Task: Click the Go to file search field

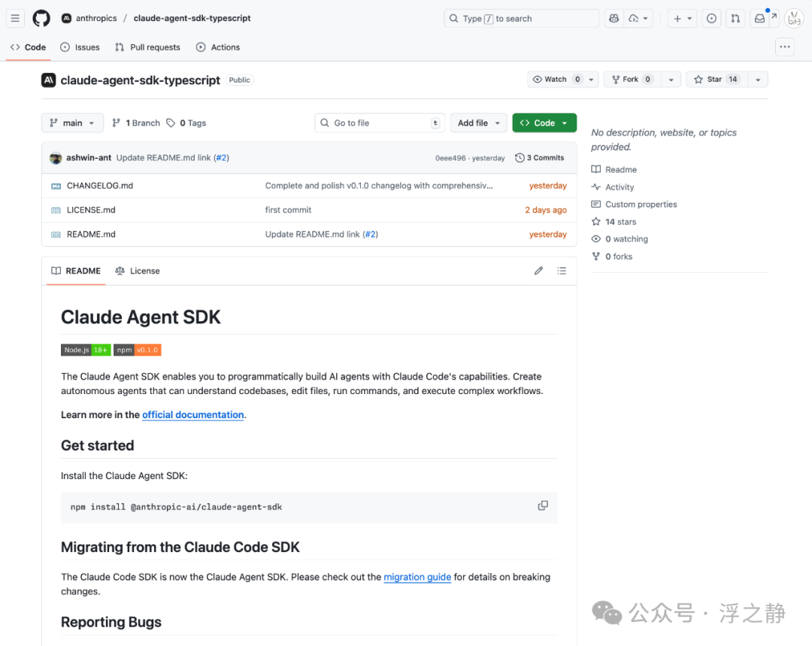Action: 380,123
